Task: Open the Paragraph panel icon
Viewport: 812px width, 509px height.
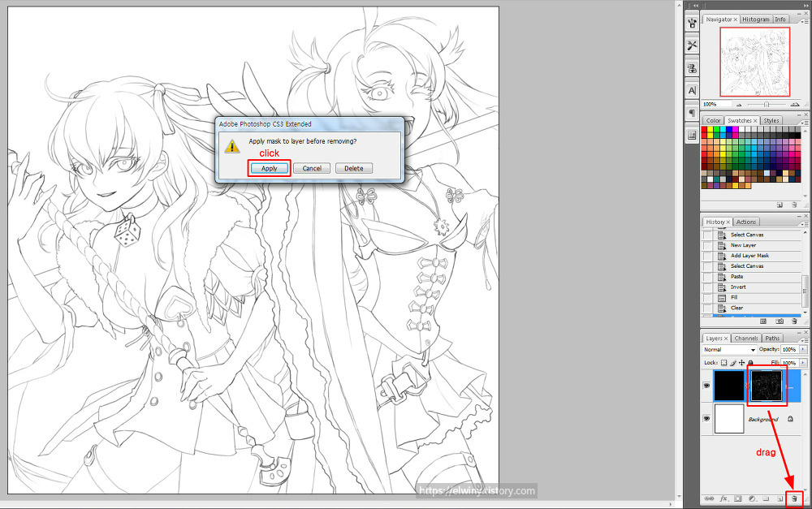Action: point(693,113)
